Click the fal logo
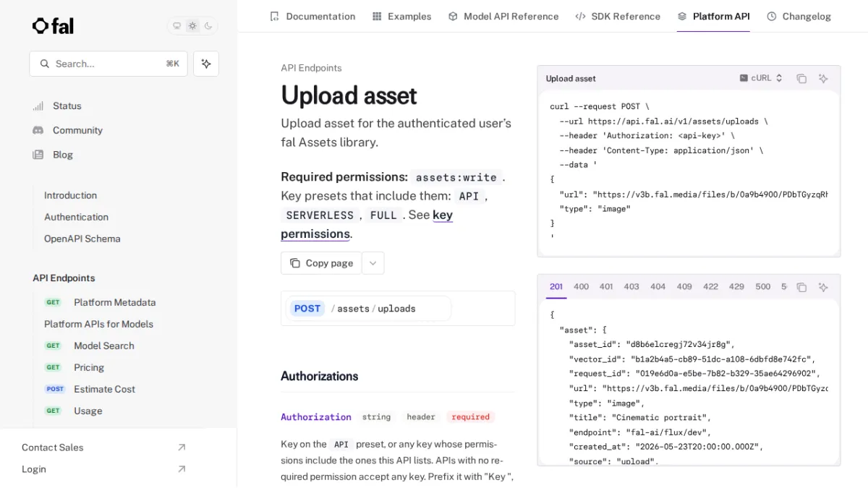Screen dimensions: 868x488 [x=53, y=26]
